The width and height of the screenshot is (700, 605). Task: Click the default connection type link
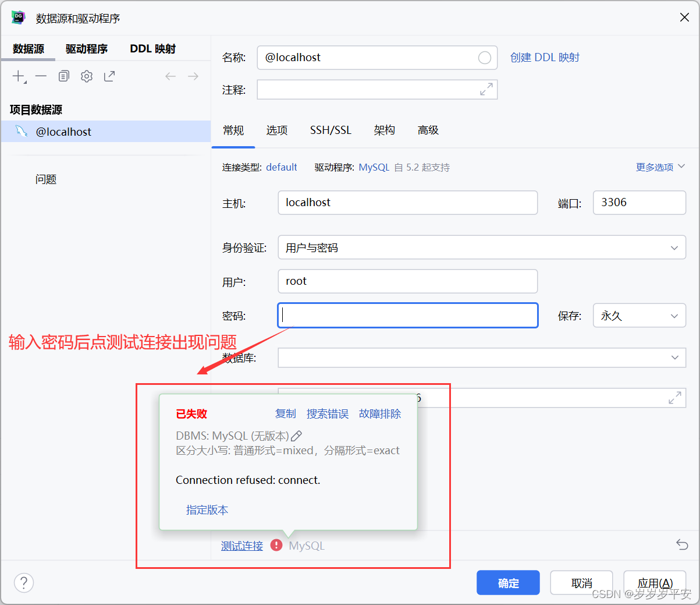coord(282,167)
